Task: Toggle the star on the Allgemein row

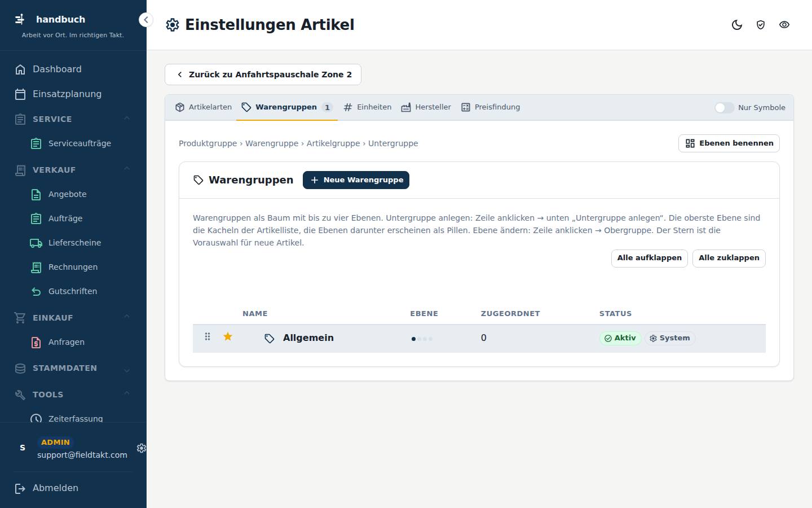Action: tap(228, 336)
